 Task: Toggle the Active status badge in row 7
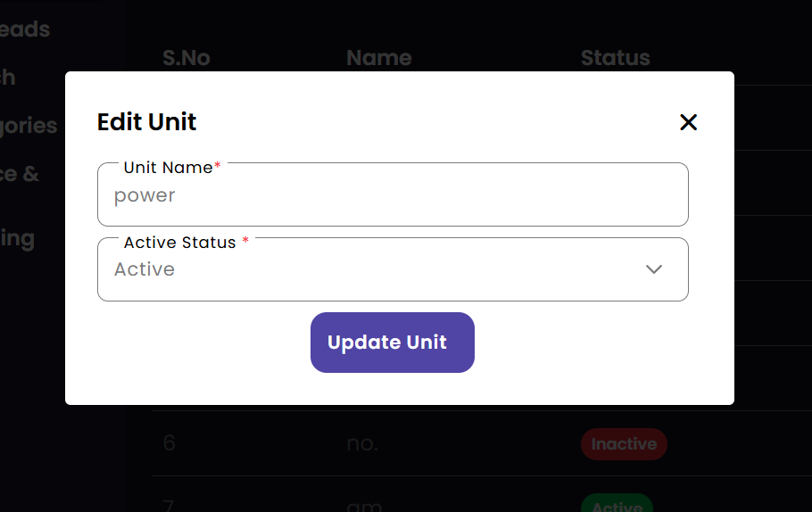(x=617, y=505)
